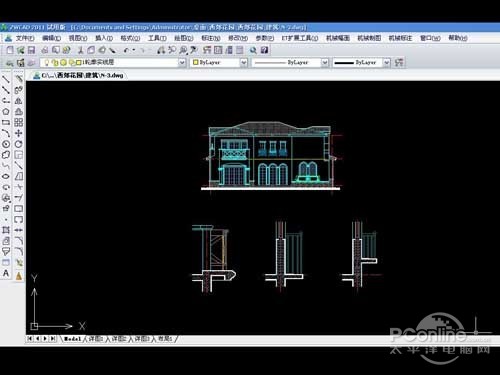The width and height of the screenshot is (500, 375).
Task: Expand the layer list dropdown
Action: tap(182, 62)
